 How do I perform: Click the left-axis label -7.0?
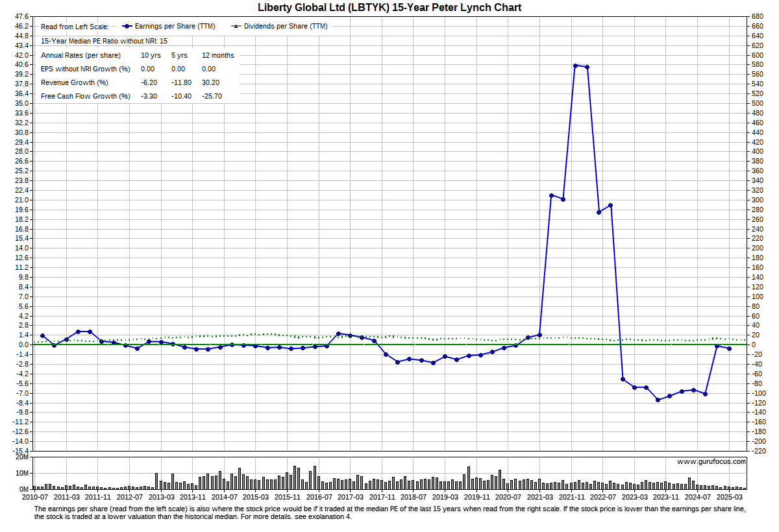click(x=21, y=393)
